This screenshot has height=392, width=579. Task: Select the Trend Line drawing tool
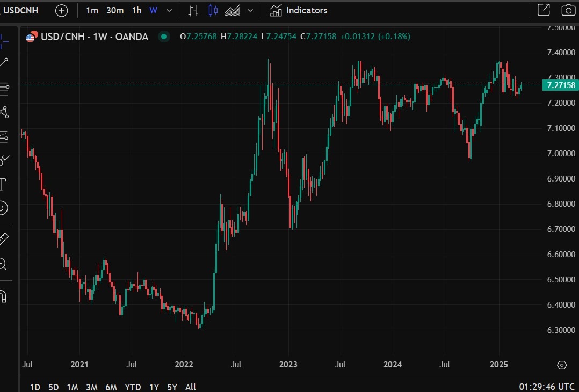point(5,61)
